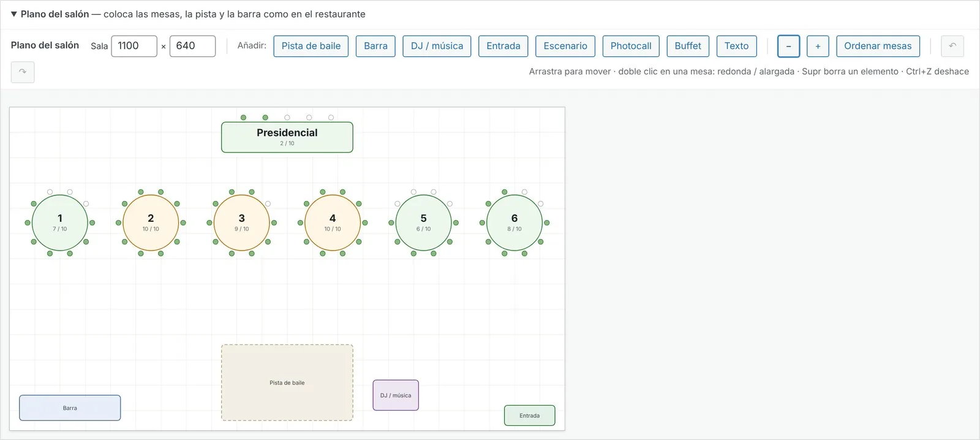
Task: Select round table 6
Action: tap(514, 222)
